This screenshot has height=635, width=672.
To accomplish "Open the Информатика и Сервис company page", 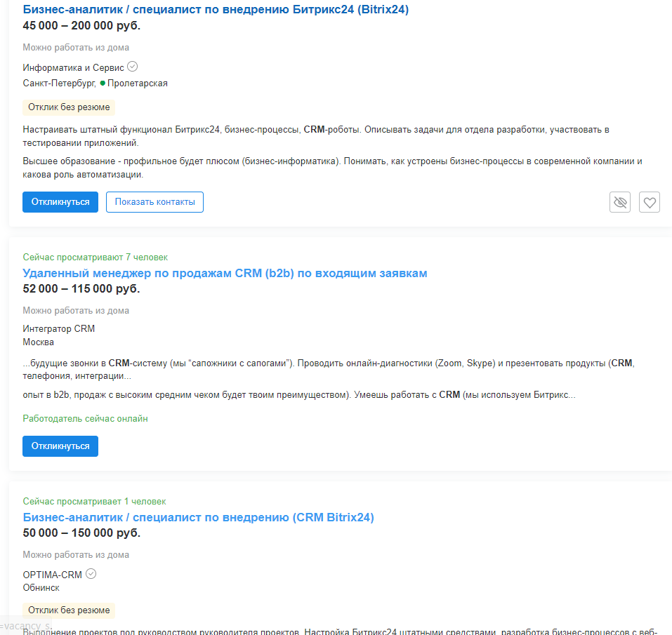I will [x=73, y=68].
